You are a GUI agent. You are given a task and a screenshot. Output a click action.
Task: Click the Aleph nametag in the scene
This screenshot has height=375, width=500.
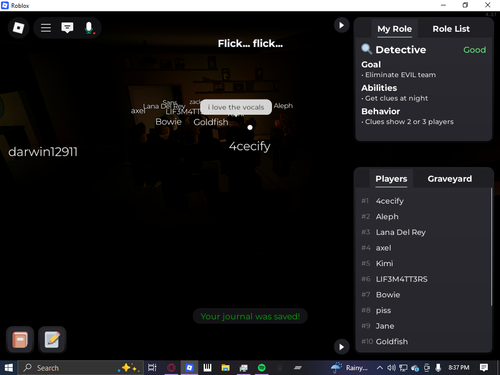[283, 106]
